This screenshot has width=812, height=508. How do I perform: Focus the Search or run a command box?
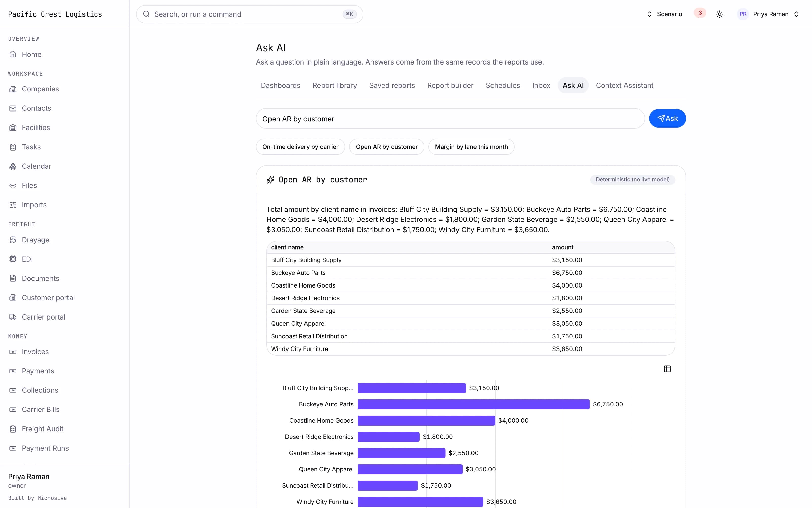tap(249, 14)
